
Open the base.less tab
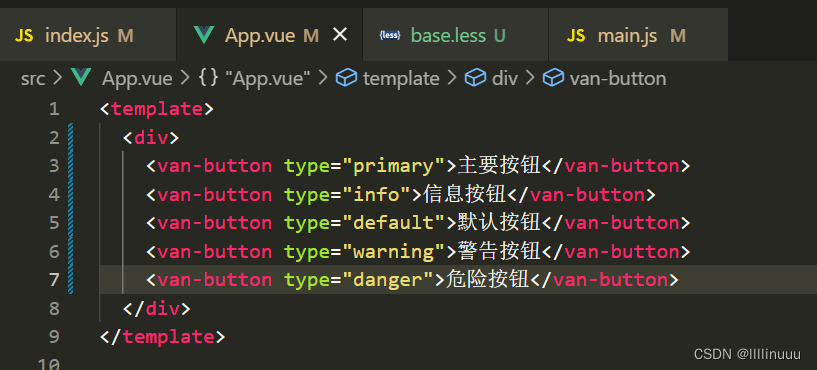coord(455,35)
